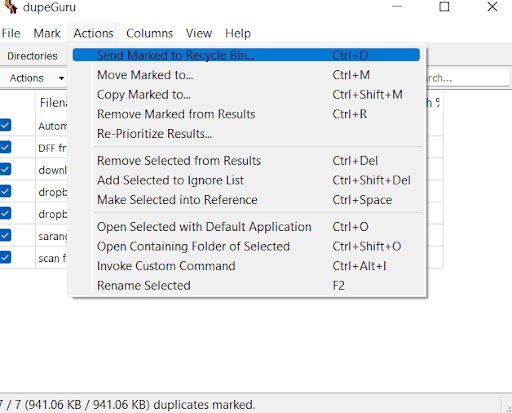Select the 'scan f' filename row

52,258
